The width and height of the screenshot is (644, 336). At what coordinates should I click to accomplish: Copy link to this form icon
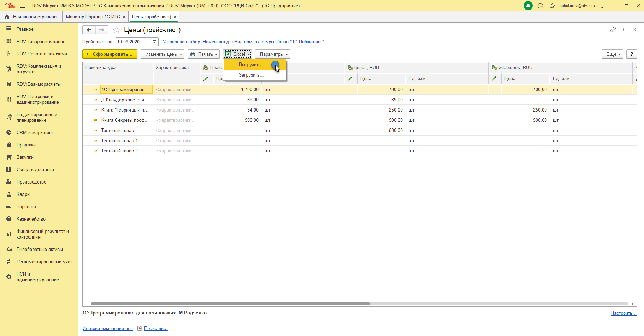coord(613,30)
